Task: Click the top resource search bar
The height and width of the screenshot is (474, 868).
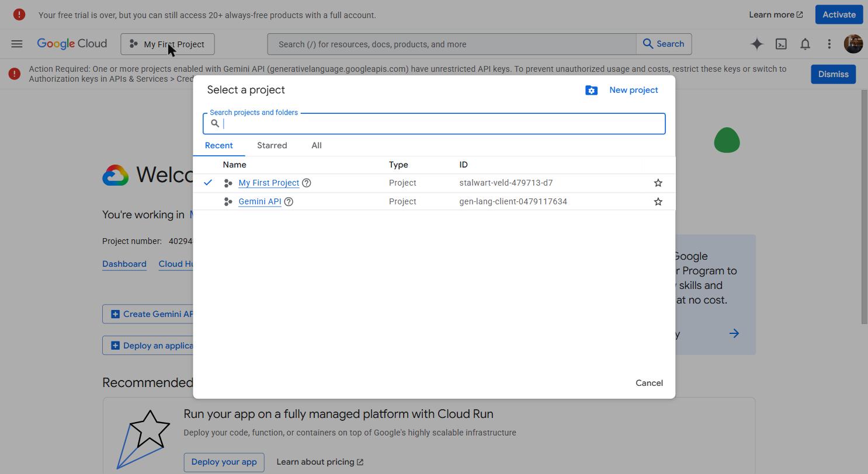Action: (452, 44)
